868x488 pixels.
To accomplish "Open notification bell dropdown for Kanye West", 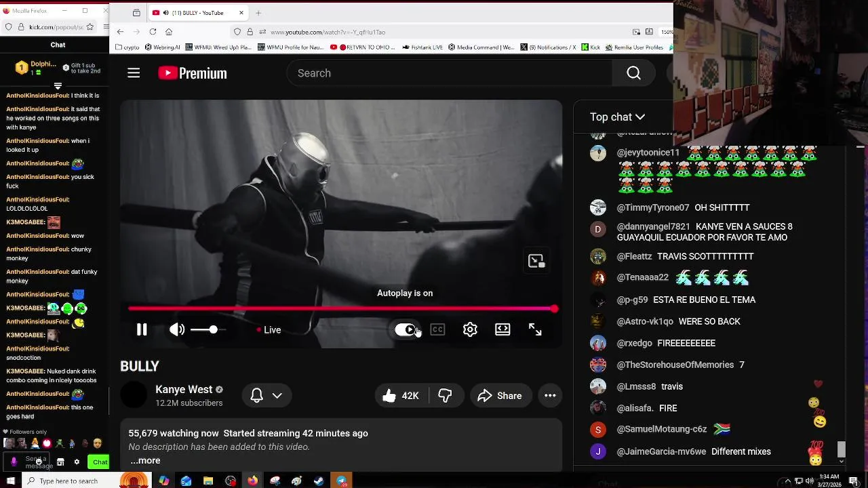I will click(267, 396).
